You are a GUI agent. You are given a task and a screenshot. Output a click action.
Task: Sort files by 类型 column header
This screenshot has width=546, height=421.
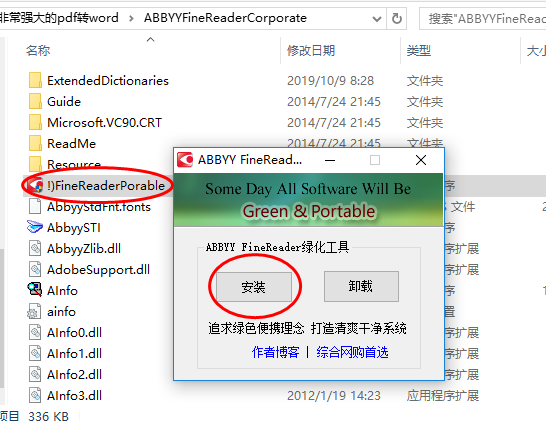(x=419, y=51)
